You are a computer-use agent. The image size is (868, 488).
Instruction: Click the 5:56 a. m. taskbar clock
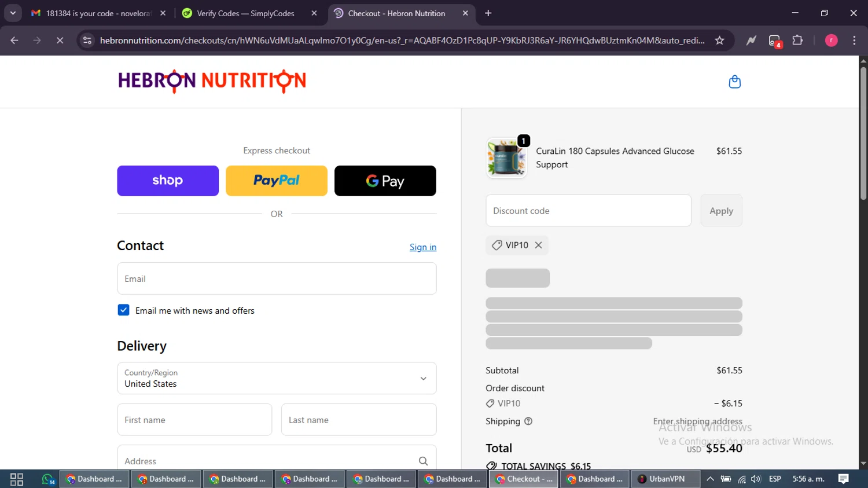pos(808,479)
